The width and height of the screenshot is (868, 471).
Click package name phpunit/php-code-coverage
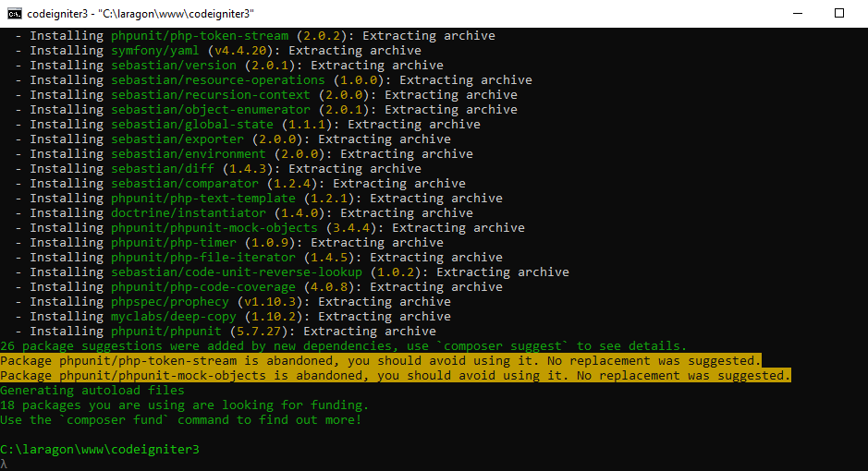point(203,287)
